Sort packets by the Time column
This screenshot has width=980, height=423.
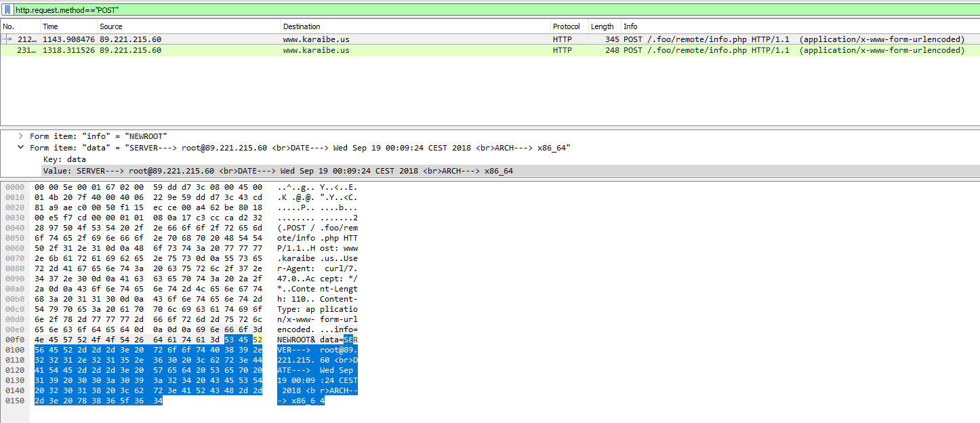click(68, 26)
